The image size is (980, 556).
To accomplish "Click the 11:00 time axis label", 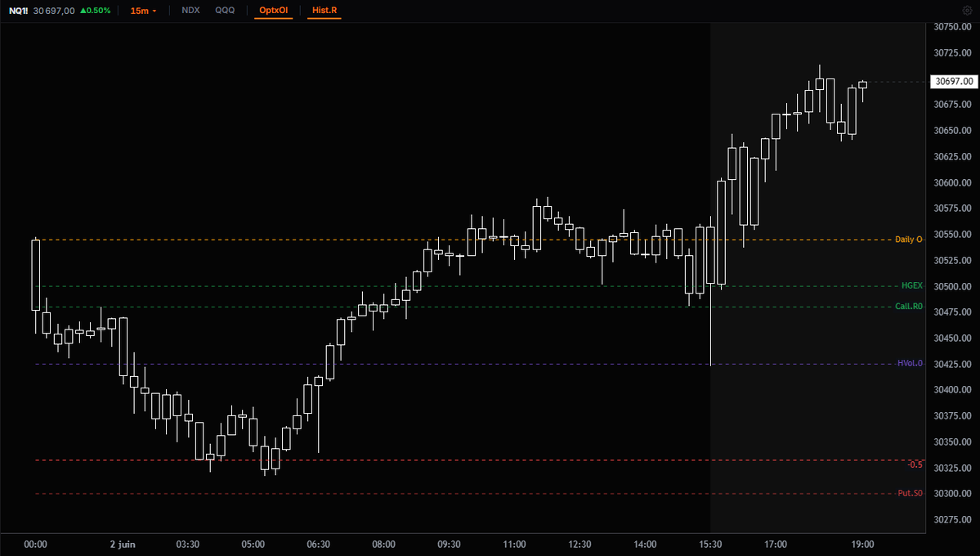I will (514, 545).
